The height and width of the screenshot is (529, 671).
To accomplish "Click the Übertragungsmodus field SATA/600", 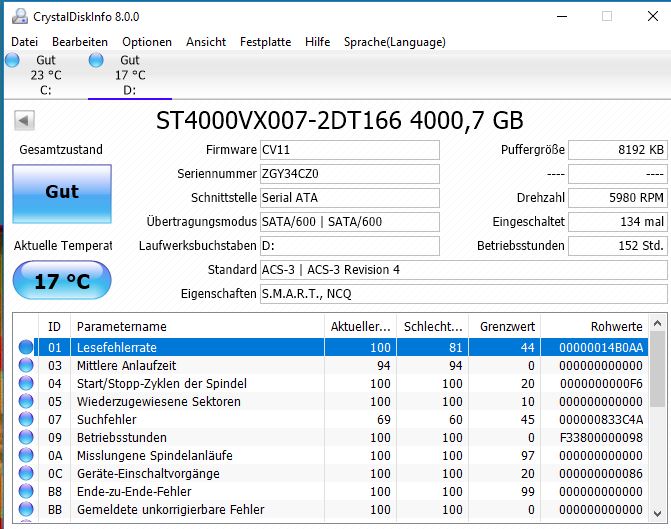I will click(350, 222).
